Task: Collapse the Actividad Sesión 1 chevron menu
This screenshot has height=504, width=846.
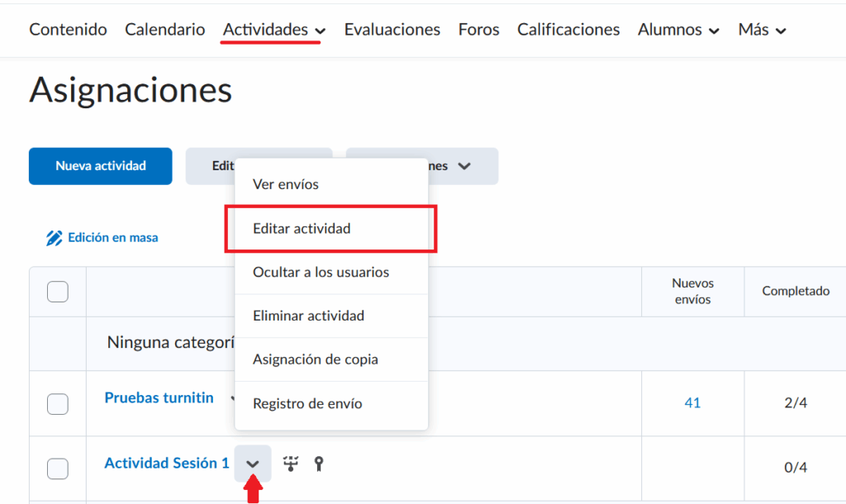Action: (x=253, y=464)
